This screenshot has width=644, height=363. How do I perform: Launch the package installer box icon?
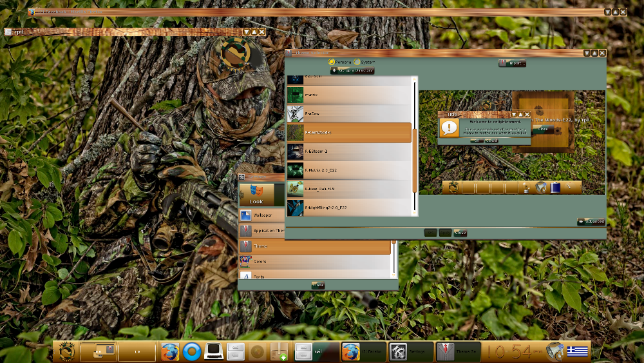[x=279, y=352]
